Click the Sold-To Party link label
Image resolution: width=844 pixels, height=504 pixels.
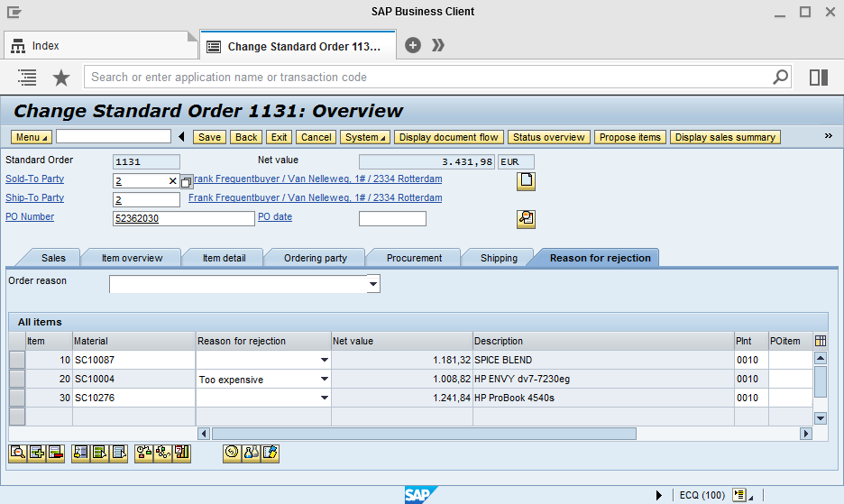pyautogui.click(x=34, y=179)
